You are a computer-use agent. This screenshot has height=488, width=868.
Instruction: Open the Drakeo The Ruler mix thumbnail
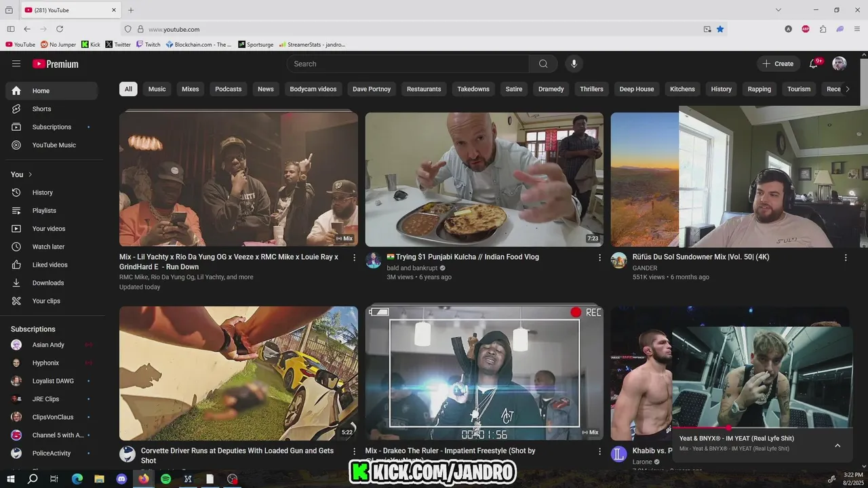(484, 373)
